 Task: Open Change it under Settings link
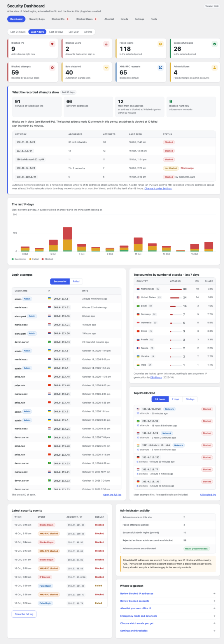(158, 188)
